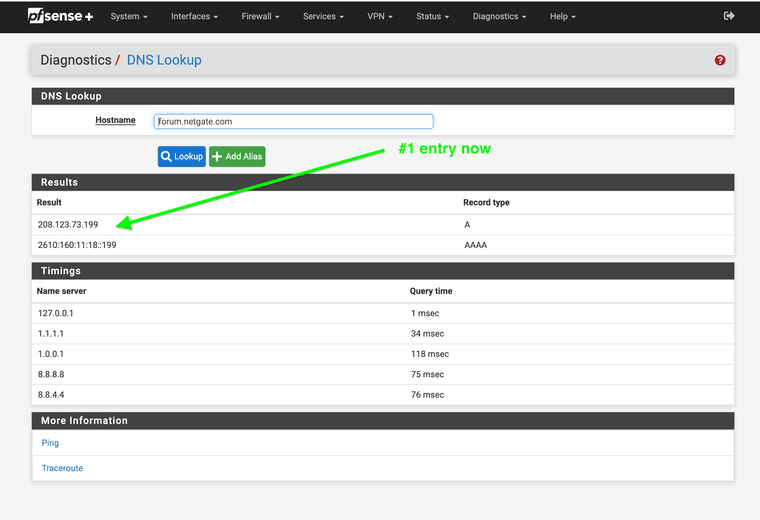Viewport: 760px width, 520px height.
Task: Click the 34 msec query time
Action: (428, 334)
